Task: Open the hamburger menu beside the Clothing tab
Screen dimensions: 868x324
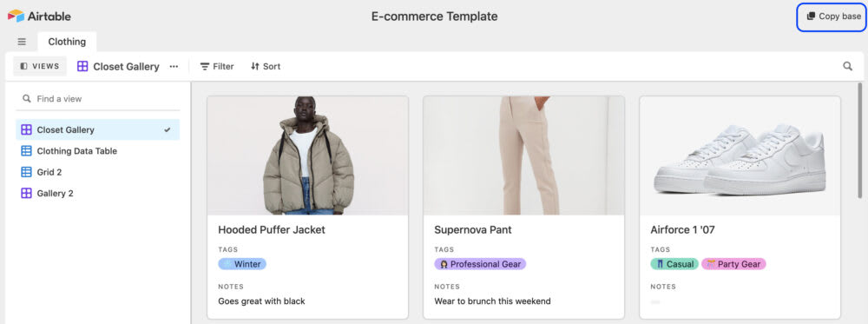Action: point(22,42)
